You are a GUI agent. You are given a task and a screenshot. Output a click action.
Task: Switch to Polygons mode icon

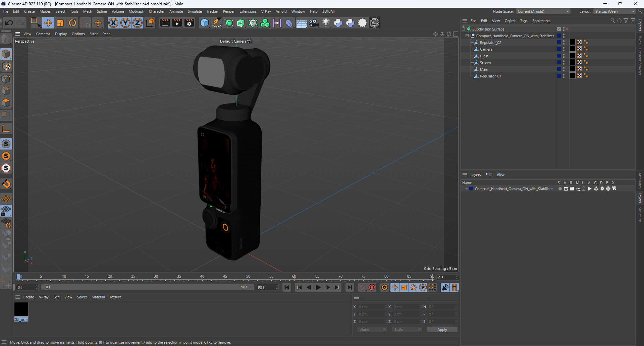(x=6, y=103)
